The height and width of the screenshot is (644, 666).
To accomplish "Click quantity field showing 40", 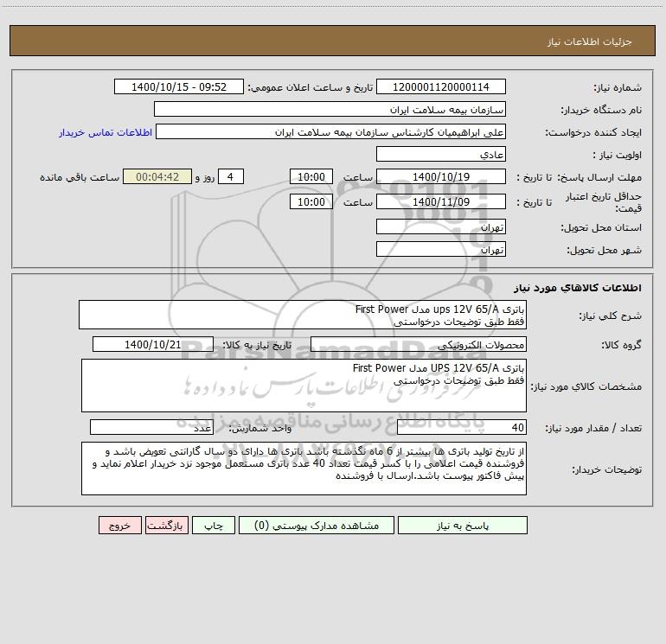I will click(x=462, y=428).
